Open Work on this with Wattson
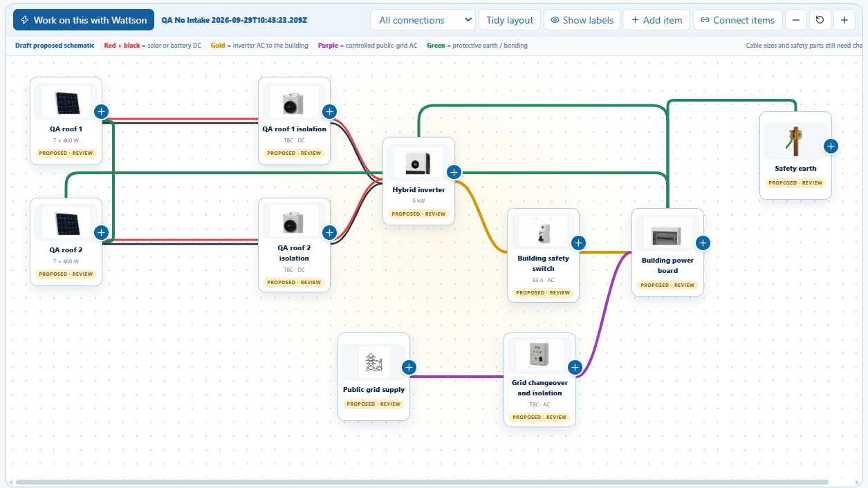The height and width of the screenshot is (488, 868). (x=84, y=20)
